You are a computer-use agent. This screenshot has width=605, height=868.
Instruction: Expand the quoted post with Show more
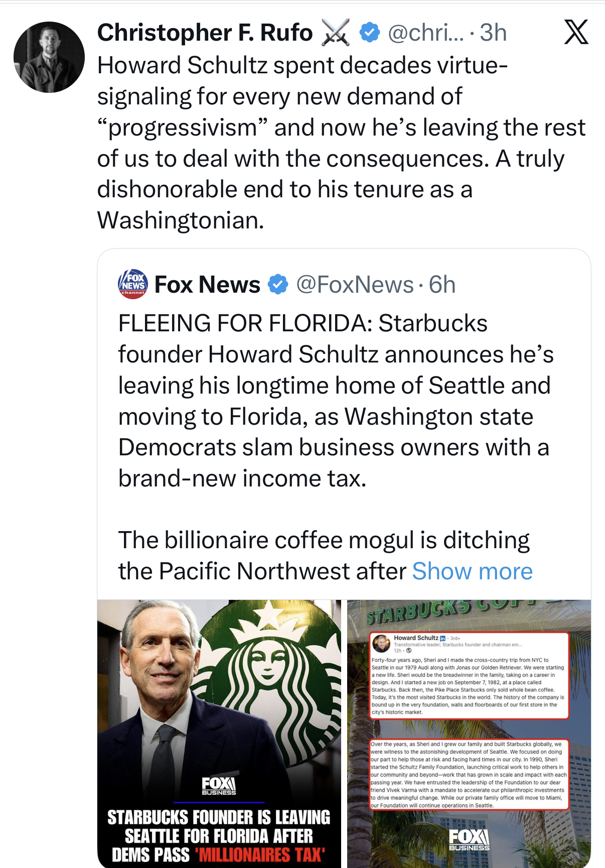pyautogui.click(x=472, y=571)
